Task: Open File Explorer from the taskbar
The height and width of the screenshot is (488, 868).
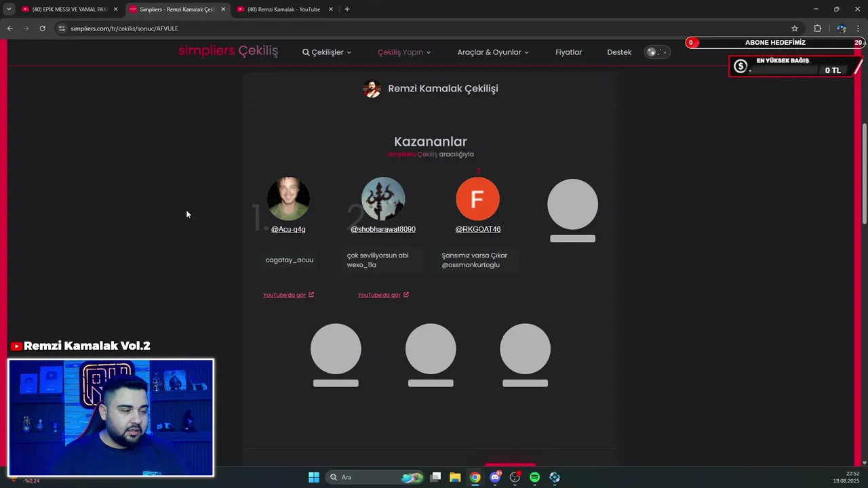Action: pos(455,477)
